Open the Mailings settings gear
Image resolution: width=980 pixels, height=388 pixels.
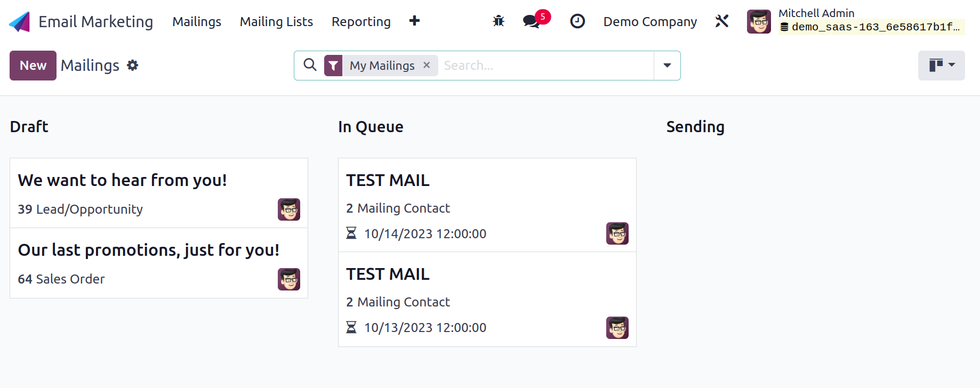point(133,65)
